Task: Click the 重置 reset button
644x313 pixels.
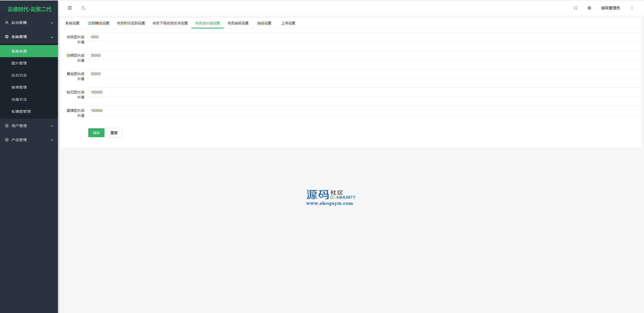Action: [x=114, y=133]
